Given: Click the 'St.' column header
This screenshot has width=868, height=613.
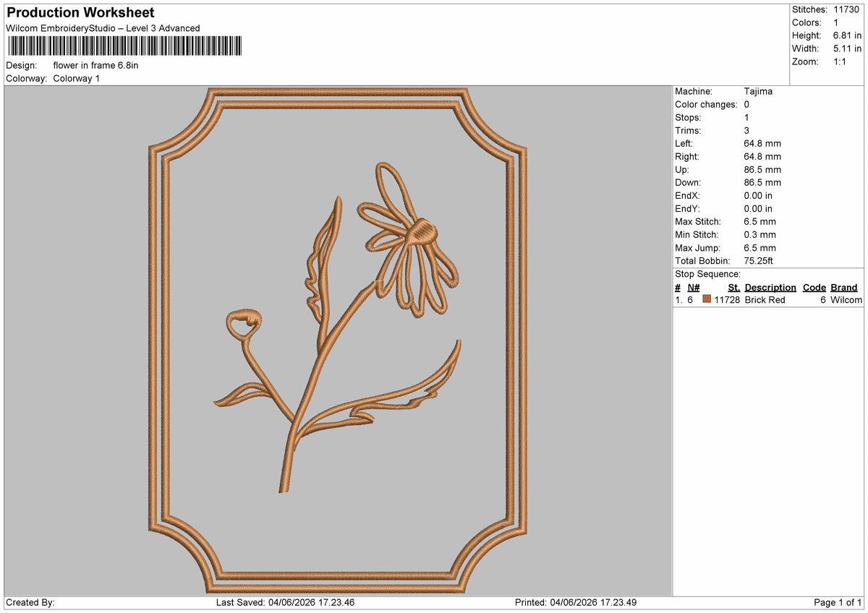Looking at the screenshot, I should [734, 287].
